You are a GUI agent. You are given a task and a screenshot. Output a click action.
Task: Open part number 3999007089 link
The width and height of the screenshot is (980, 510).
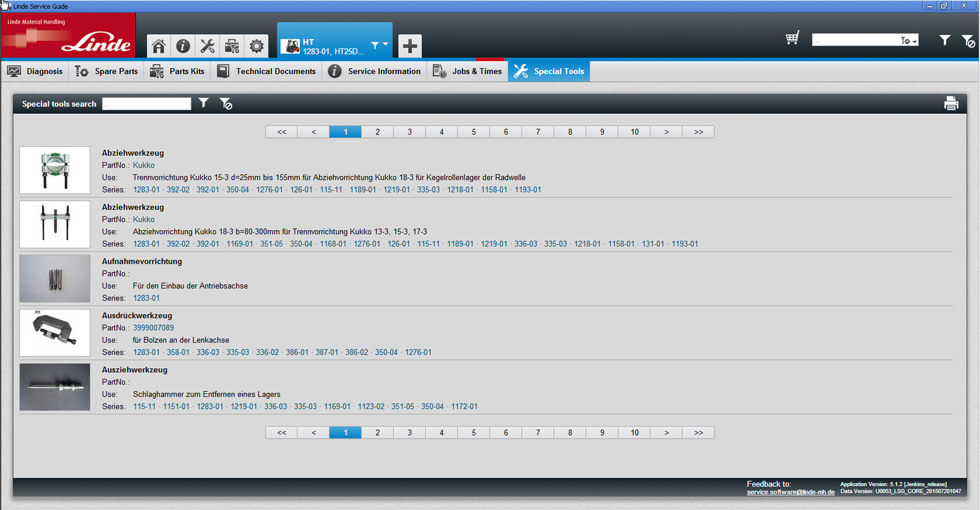click(153, 328)
